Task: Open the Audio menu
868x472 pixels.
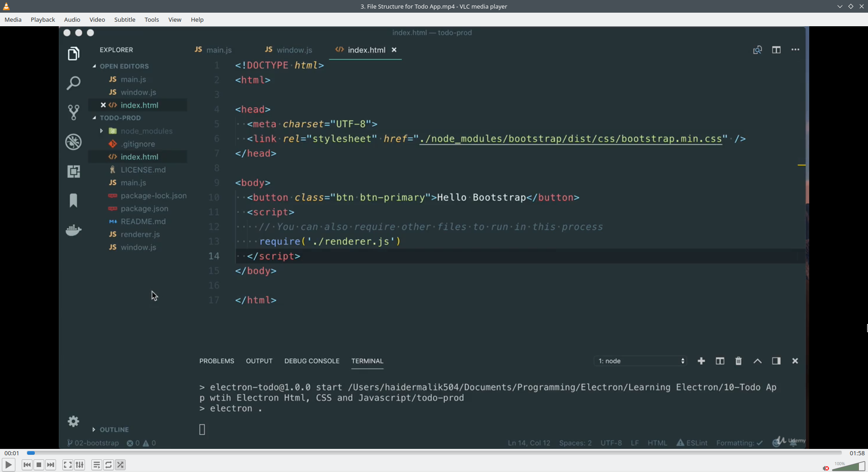Action: pos(72,19)
